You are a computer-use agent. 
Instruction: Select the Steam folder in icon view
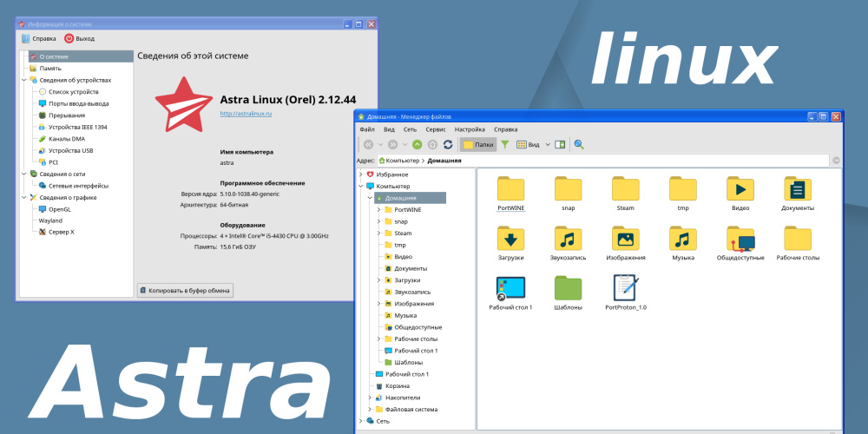[626, 194]
